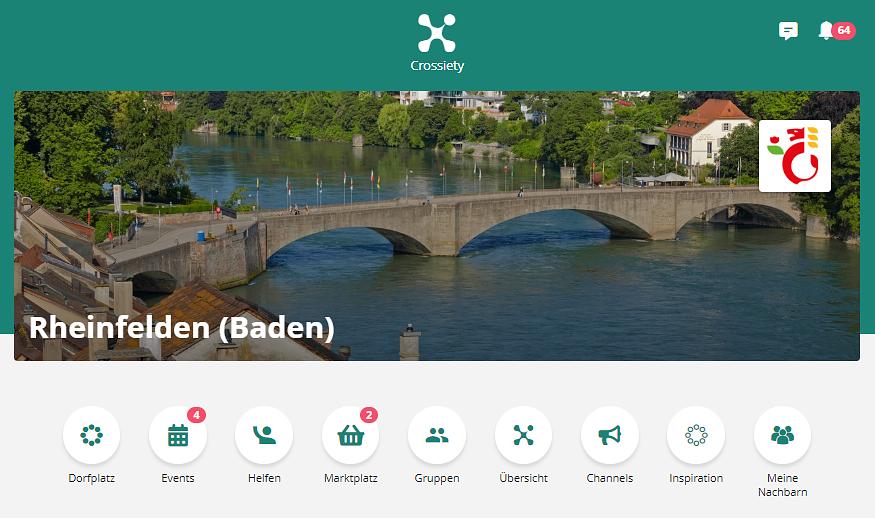875x518 pixels.
Task: Open the Events calendar icon
Action: 178,435
